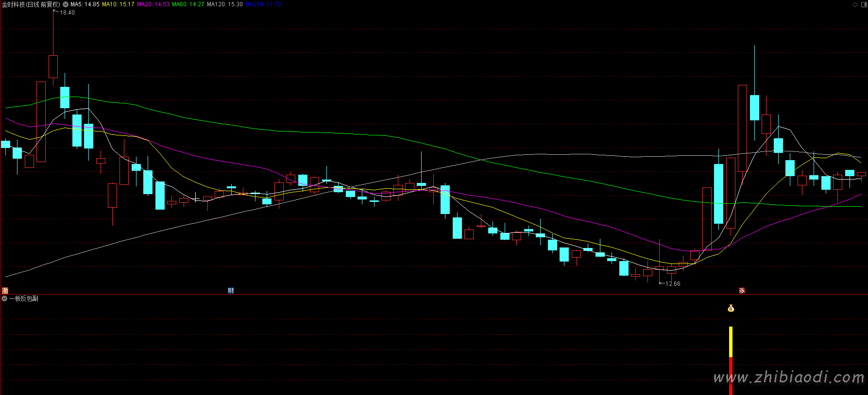Image resolution: width=868 pixels, height=395 pixels.
Task: Click the blue MA250 label
Action: pos(263,4)
